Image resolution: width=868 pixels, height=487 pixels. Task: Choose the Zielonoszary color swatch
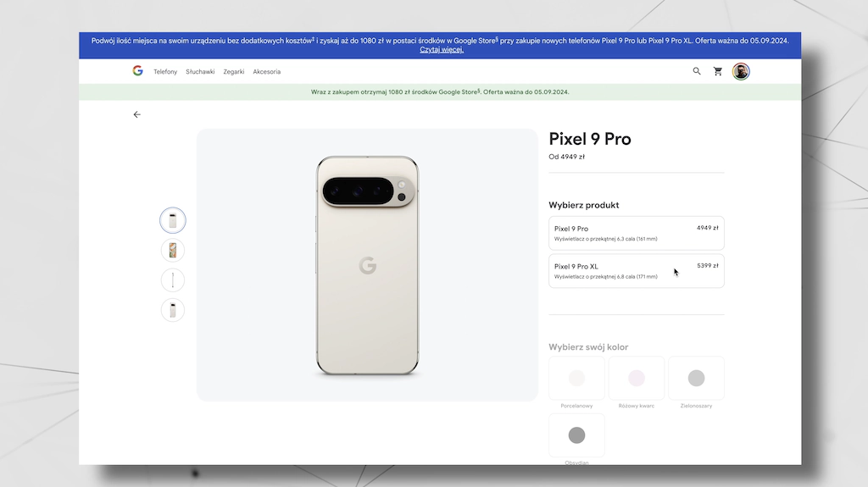pos(696,378)
